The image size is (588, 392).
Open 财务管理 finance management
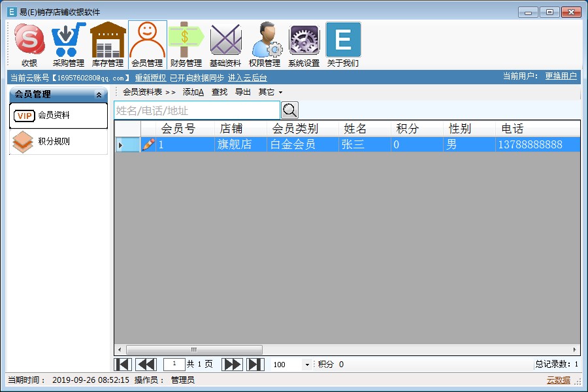point(186,44)
